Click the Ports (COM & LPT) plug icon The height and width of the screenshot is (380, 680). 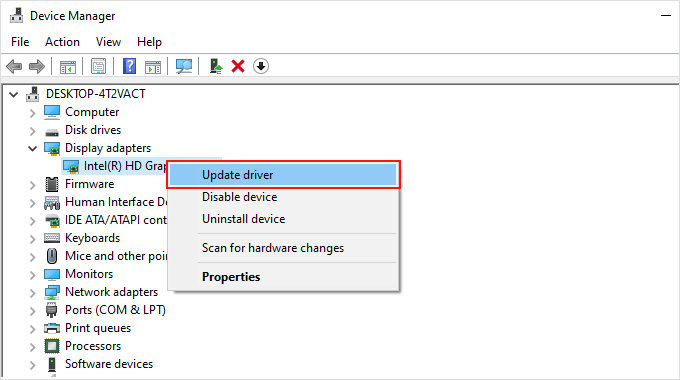(x=52, y=310)
